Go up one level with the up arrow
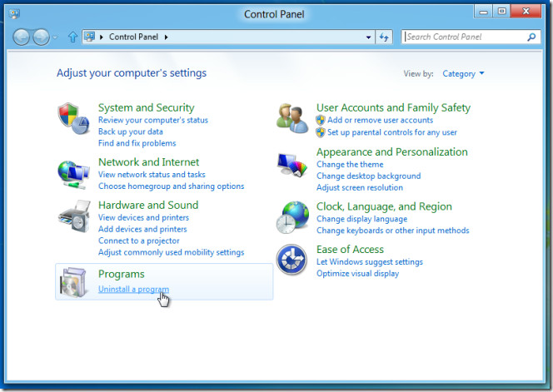553x392 pixels. (x=72, y=37)
